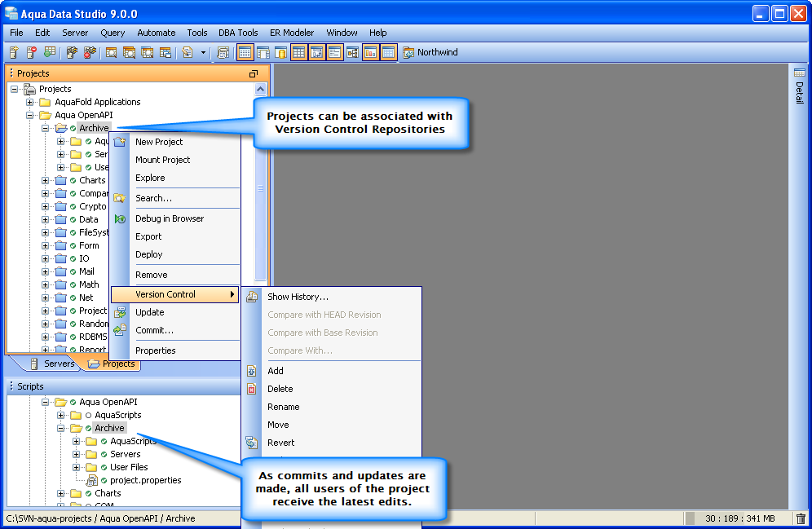
Task: Click the Northwind database connection in toolbar
Action: [430, 52]
